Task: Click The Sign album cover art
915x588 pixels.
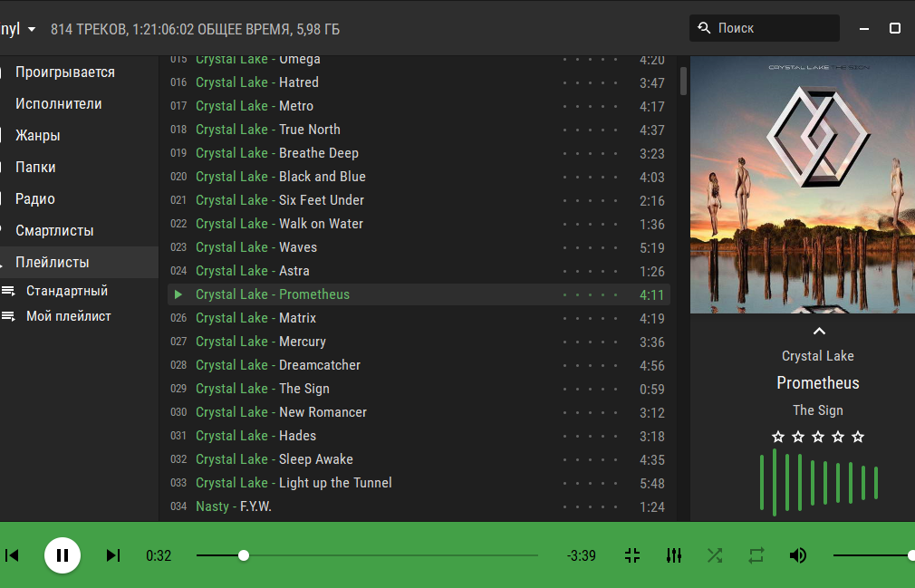Action: coord(803,185)
